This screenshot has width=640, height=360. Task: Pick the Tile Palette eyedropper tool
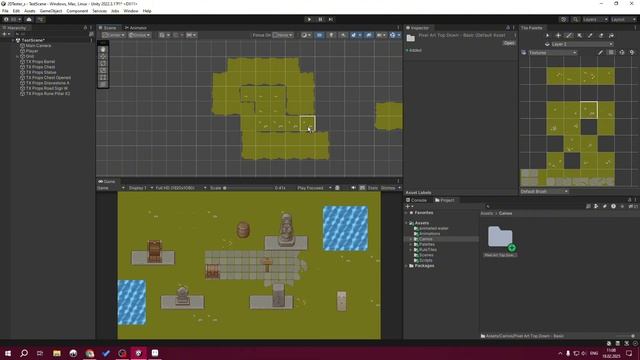coord(590,36)
